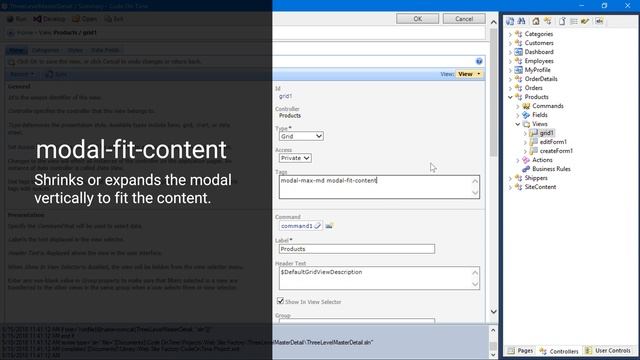
Task: Click the createForm1 view icon
Action: [x=533, y=151]
